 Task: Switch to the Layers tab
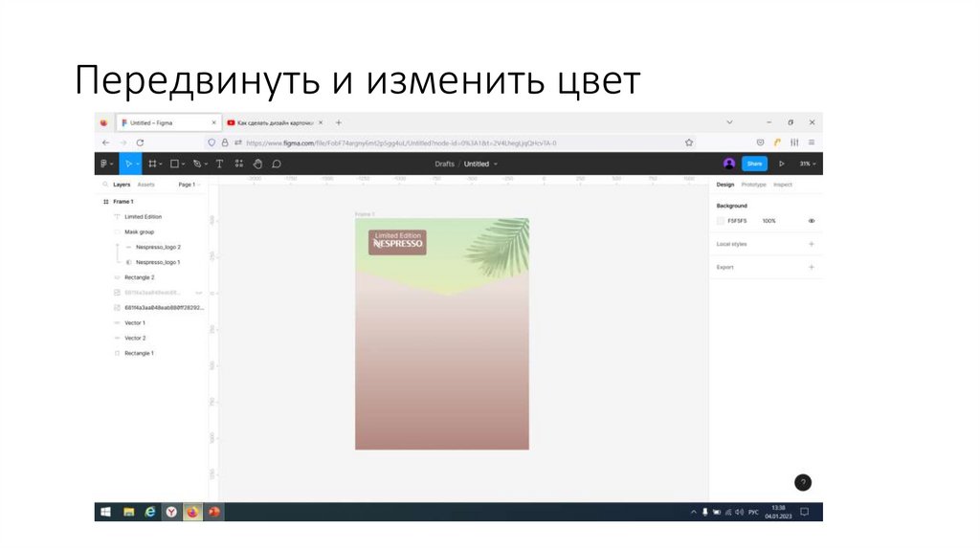pyautogui.click(x=122, y=185)
